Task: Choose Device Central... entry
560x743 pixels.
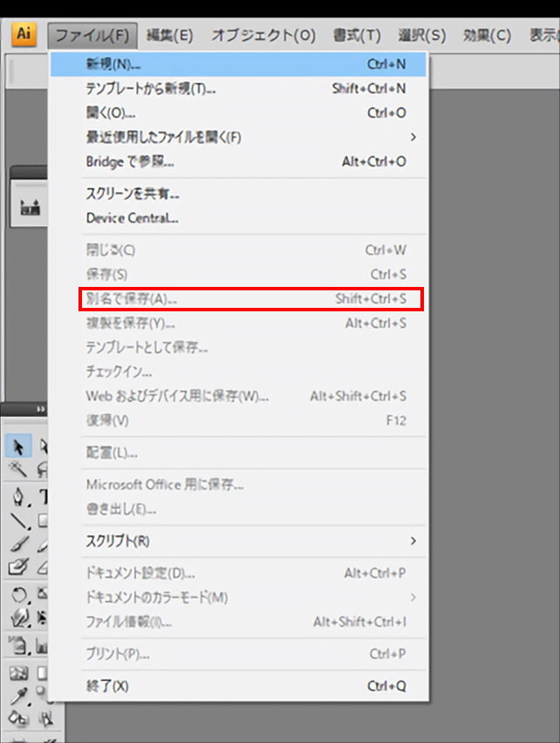Action: point(238,218)
